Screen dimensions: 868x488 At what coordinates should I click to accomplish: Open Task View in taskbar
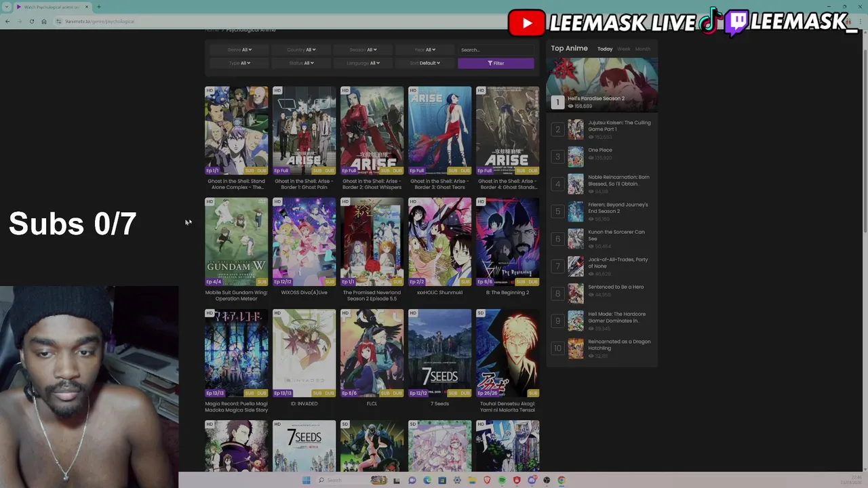[x=397, y=480]
